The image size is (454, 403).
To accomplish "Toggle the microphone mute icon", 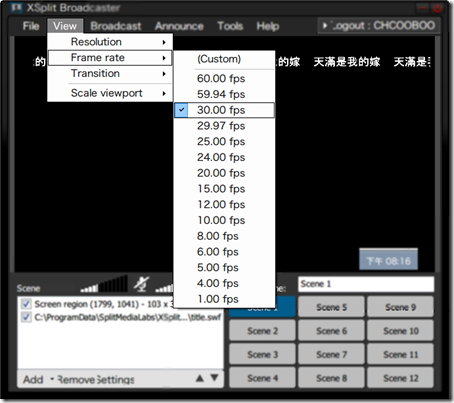I will pos(141,284).
